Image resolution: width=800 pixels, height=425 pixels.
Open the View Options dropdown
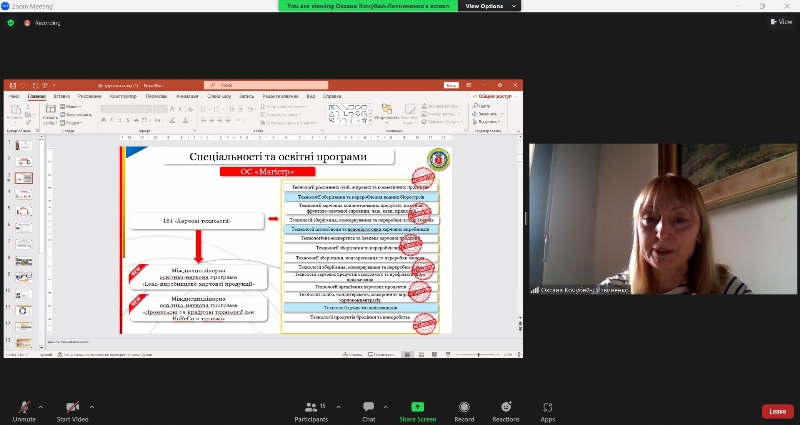489,6
